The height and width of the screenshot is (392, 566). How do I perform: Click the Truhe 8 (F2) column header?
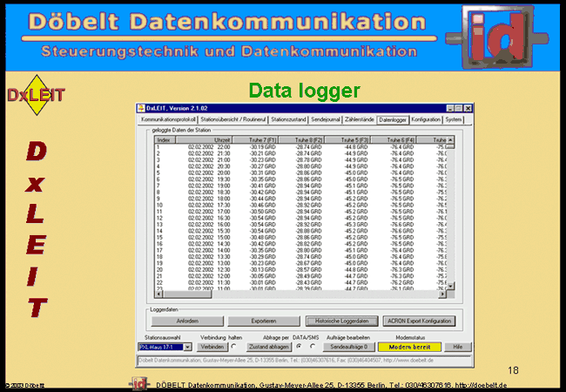tap(301, 139)
